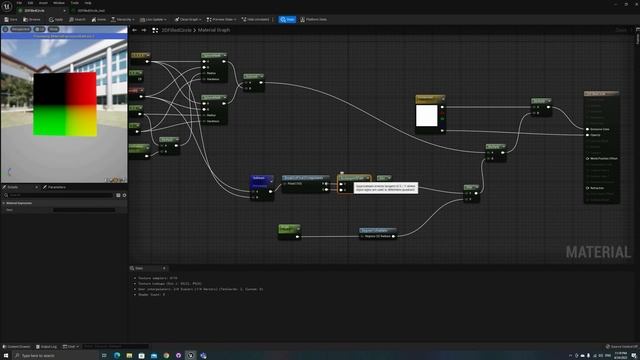
Task: Open the Edit menu
Action: pos(31,3)
